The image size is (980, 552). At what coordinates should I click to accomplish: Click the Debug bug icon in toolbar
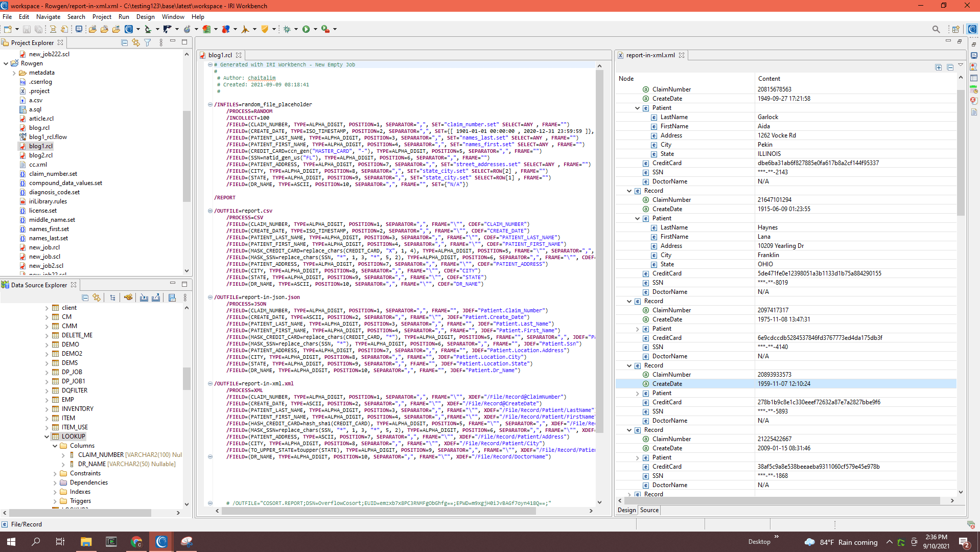(287, 29)
